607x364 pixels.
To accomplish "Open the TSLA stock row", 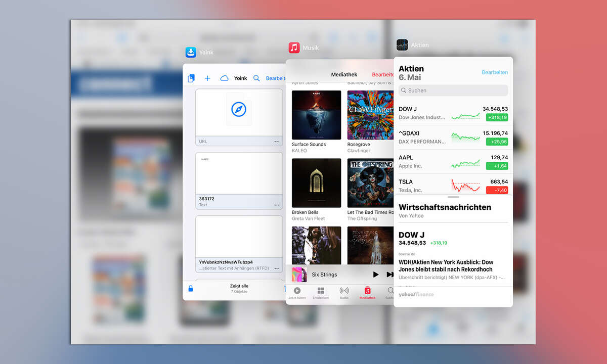I will coord(453,186).
